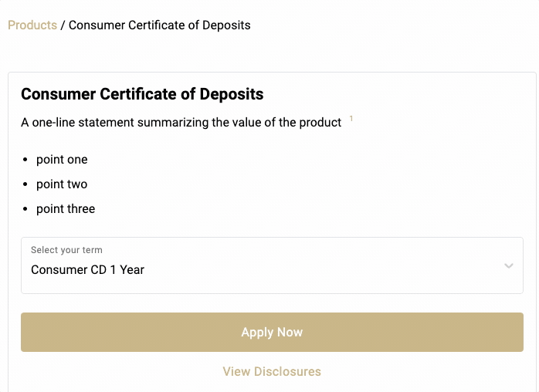Screen dimensions: 539x392
Task: Click the 'point one' list item
Action: (62, 160)
